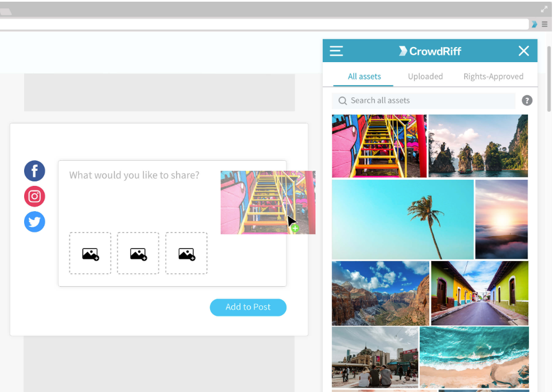
Task: Open the search help question mark icon
Action: point(527,100)
